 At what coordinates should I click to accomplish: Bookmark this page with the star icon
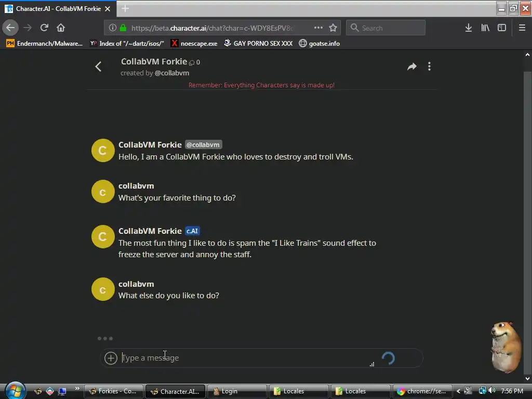(333, 28)
